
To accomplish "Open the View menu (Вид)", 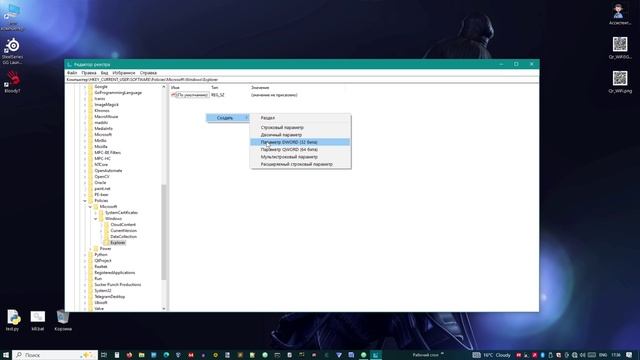I will [104, 73].
